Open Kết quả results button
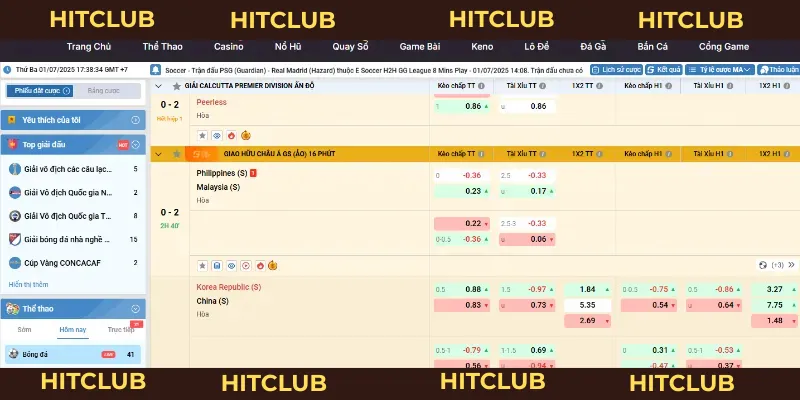800x400 pixels. pos(664,70)
